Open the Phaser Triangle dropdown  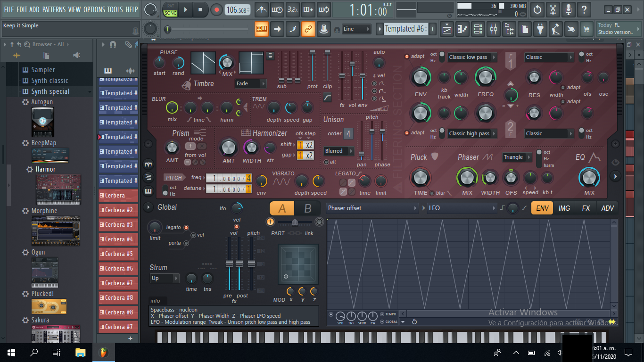click(517, 157)
